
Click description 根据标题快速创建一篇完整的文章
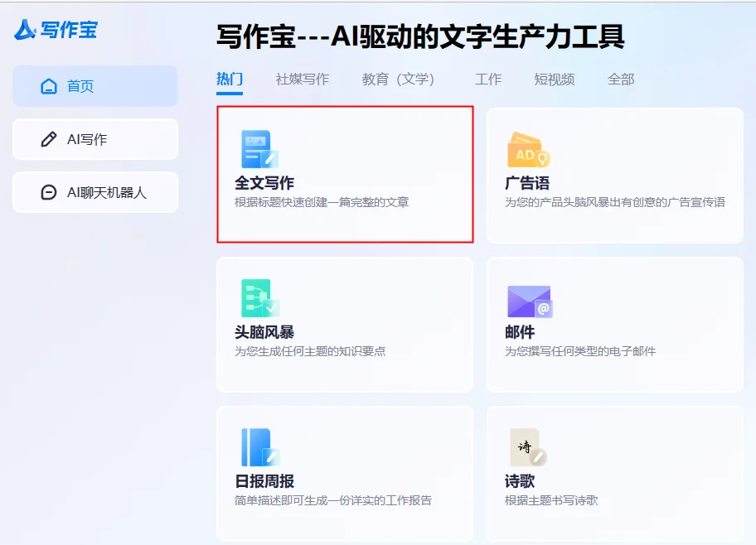pos(322,202)
